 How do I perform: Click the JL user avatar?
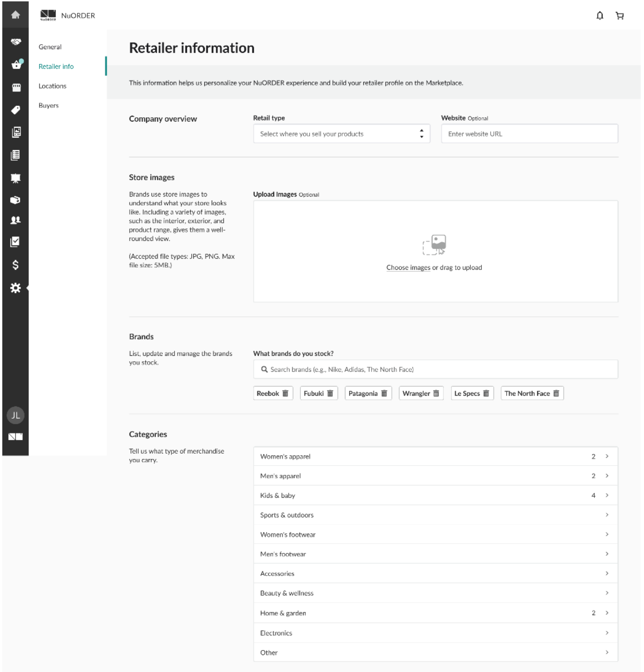pos(15,416)
